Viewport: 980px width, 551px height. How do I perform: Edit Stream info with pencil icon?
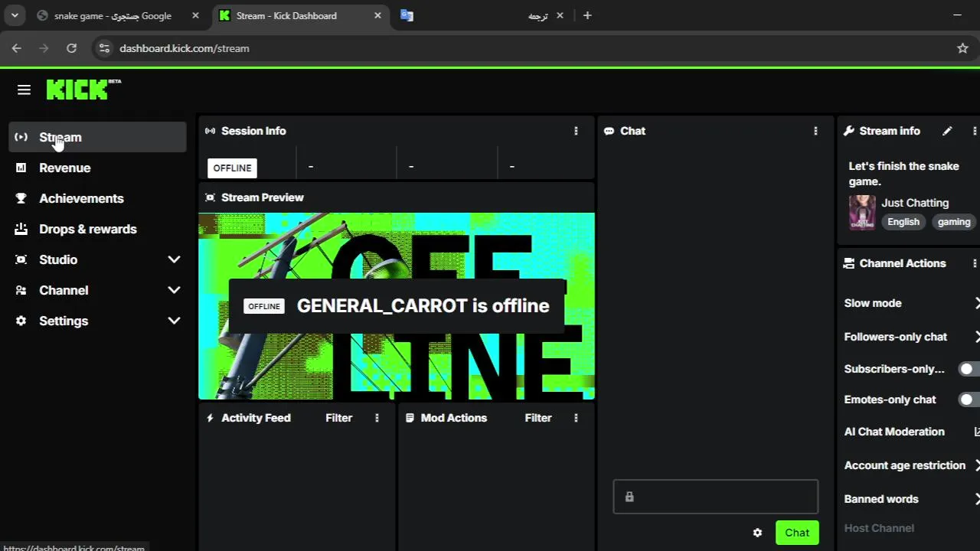pos(947,131)
